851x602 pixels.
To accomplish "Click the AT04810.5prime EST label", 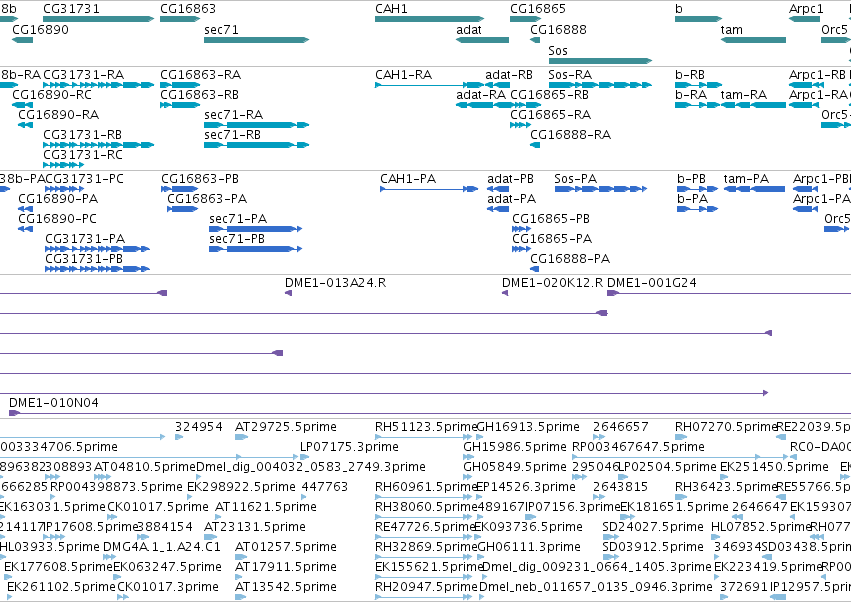I will [145, 467].
